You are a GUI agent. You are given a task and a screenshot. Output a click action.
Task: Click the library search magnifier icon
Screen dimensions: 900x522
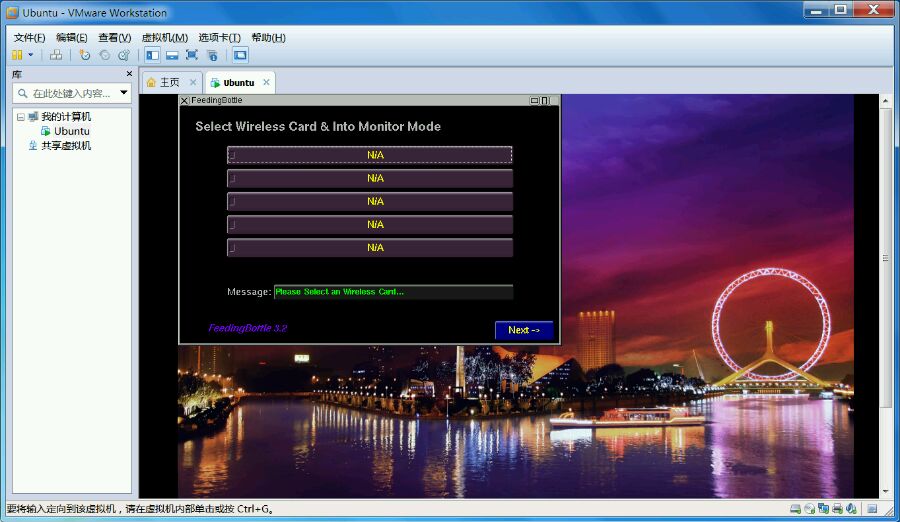(22, 93)
